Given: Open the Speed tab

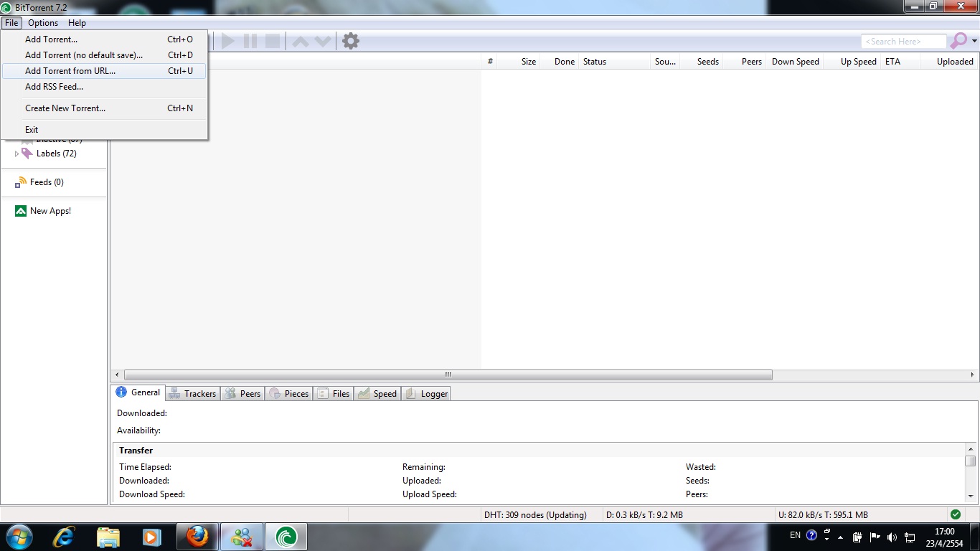Looking at the screenshot, I should [377, 394].
